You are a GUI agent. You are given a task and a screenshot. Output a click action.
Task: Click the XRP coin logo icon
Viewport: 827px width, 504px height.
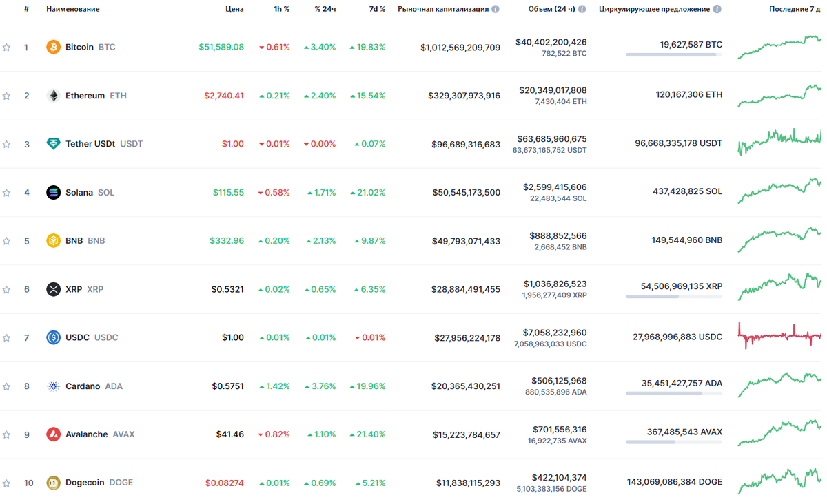tap(53, 289)
